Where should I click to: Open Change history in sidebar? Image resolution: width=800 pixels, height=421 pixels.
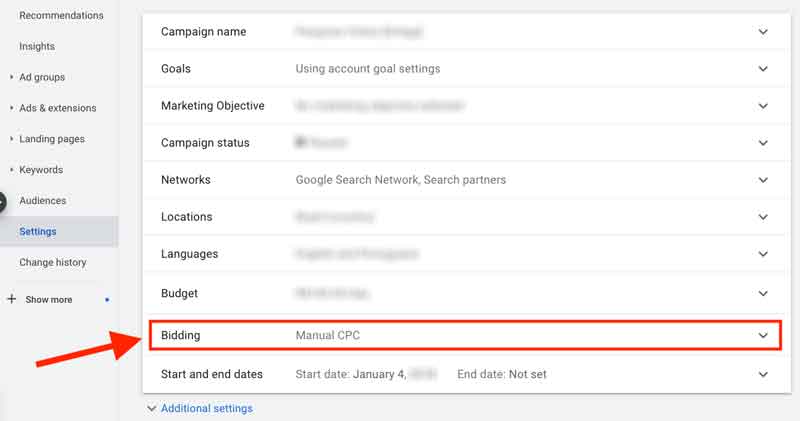coord(53,262)
